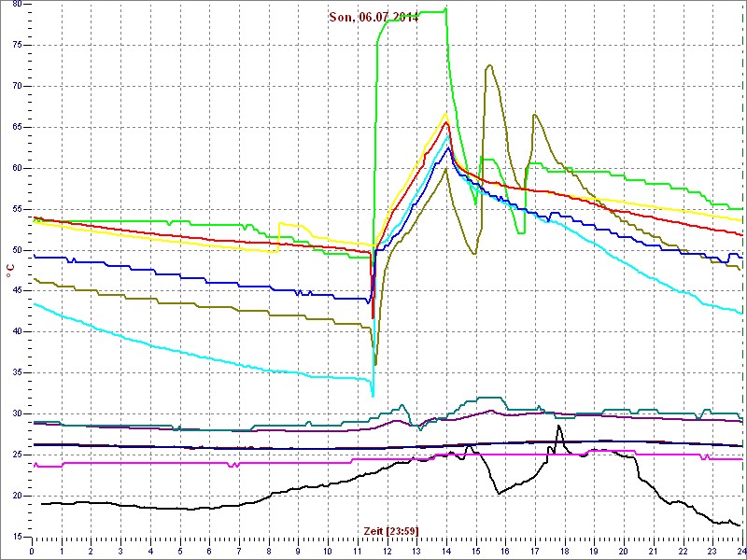The height and width of the screenshot is (560, 747).
Task: Click the chart title date 'Son, 06.07.2014'
Action: point(373,18)
